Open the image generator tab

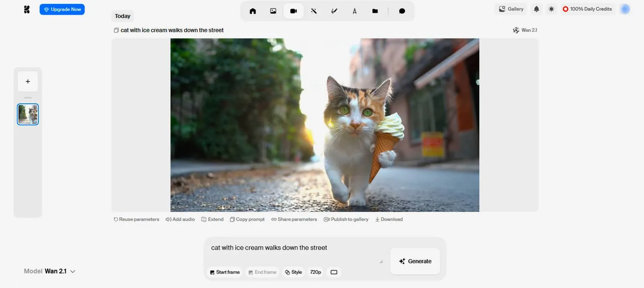click(x=273, y=11)
